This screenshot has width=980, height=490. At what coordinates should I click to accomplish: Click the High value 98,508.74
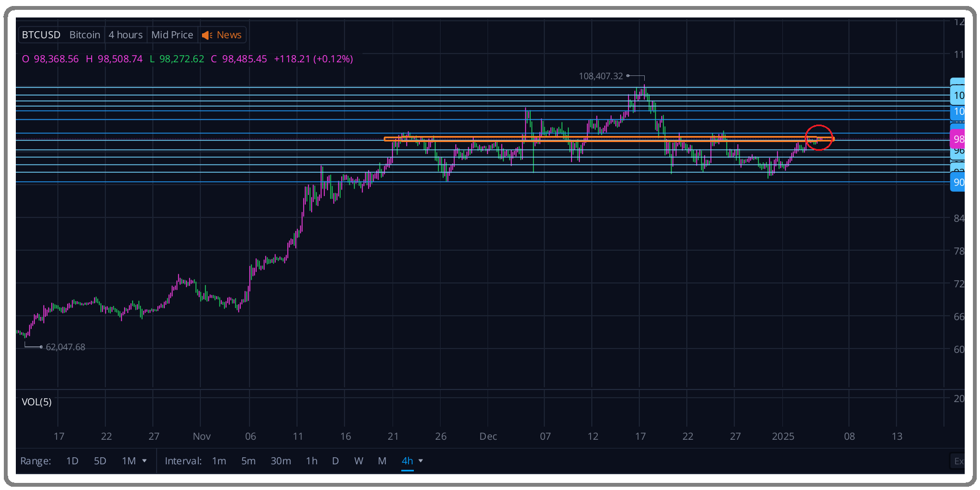[120, 59]
